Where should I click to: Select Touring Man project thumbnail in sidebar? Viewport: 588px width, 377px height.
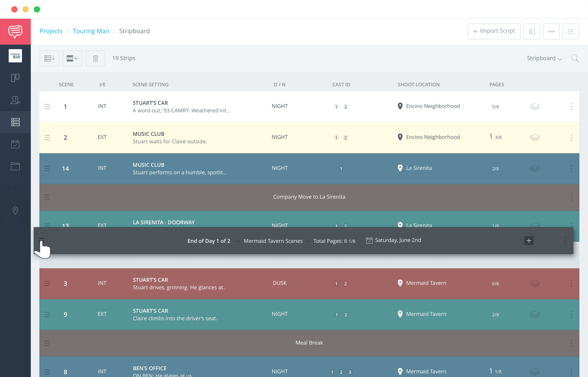click(15, 56)
